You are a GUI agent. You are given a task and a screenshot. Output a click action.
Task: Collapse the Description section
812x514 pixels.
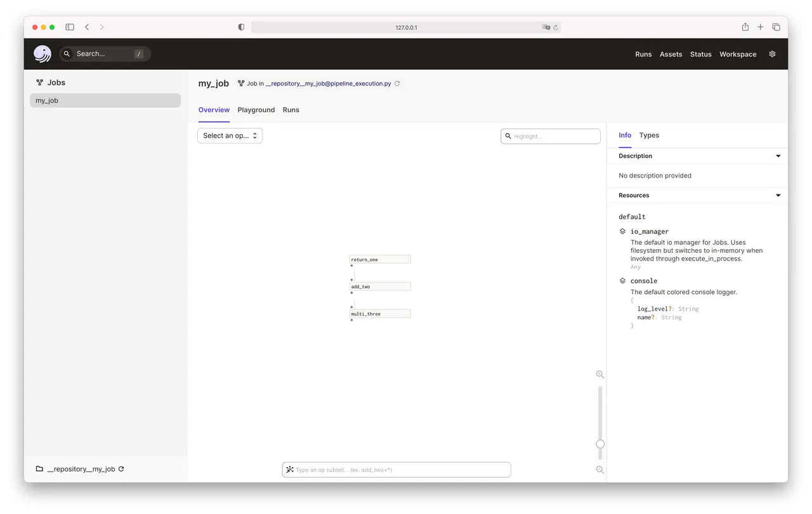[x=778, y=156]
